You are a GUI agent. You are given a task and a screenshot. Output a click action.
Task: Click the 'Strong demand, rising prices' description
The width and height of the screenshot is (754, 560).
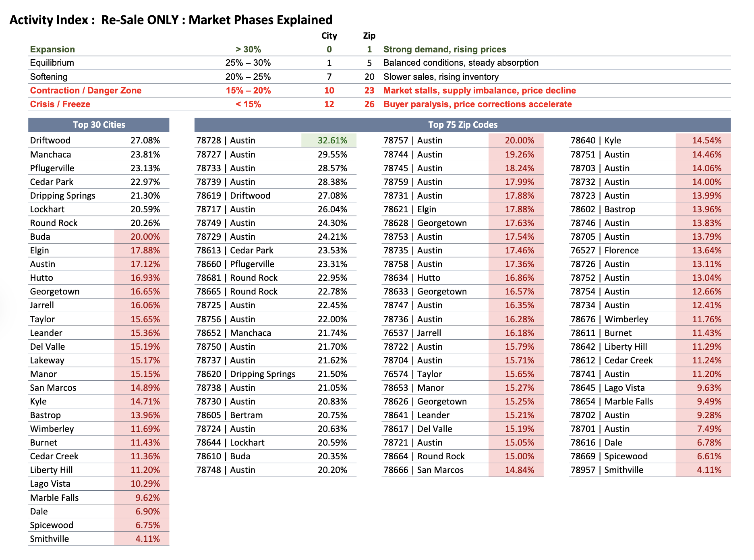[x=445, y=50]
